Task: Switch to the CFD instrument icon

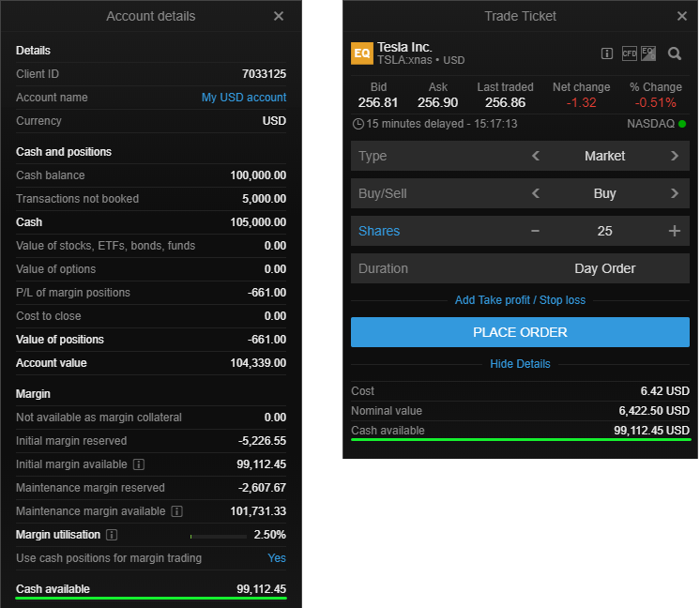Action: (629, 53)
